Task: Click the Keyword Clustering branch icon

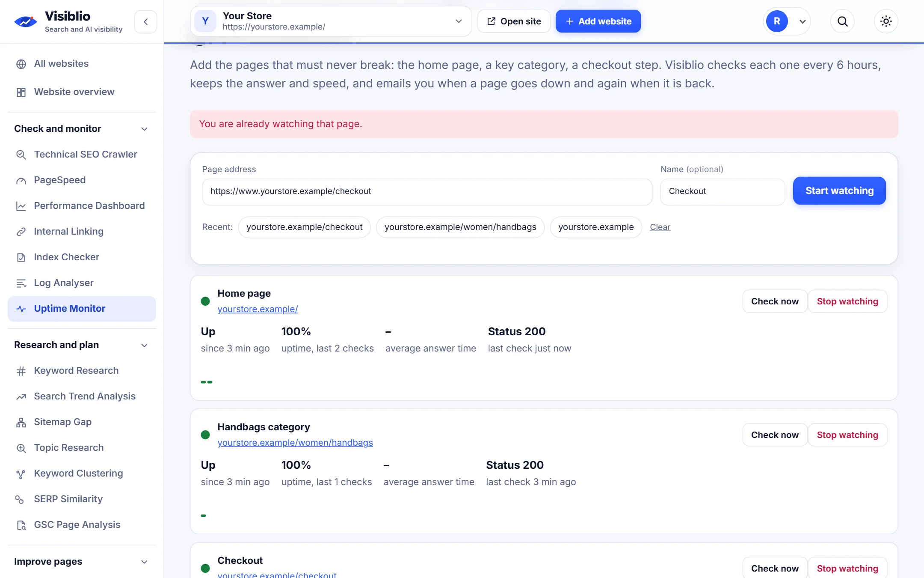Action: click(21, 474)
